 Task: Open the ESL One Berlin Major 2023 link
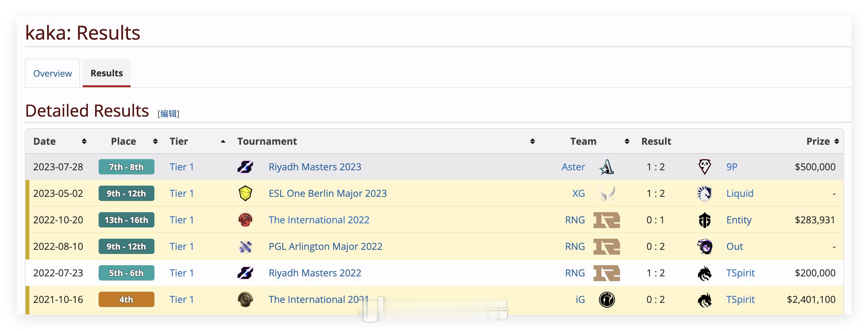tap(327, 193)
